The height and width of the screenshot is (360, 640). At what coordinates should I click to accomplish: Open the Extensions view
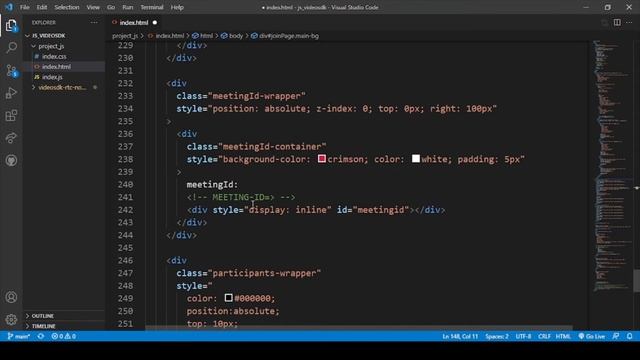(11, 116)
